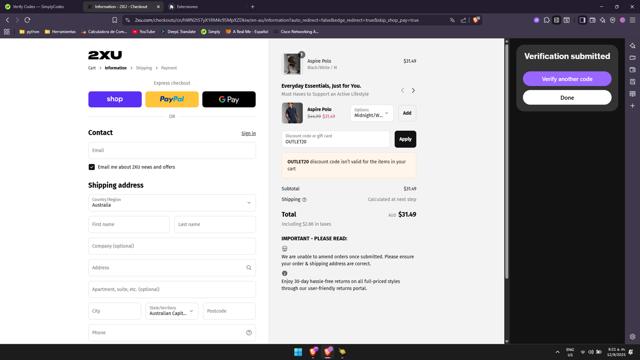Click the plus icon in the right sidebar
The image size is (640, 360).
coord(632,106)
